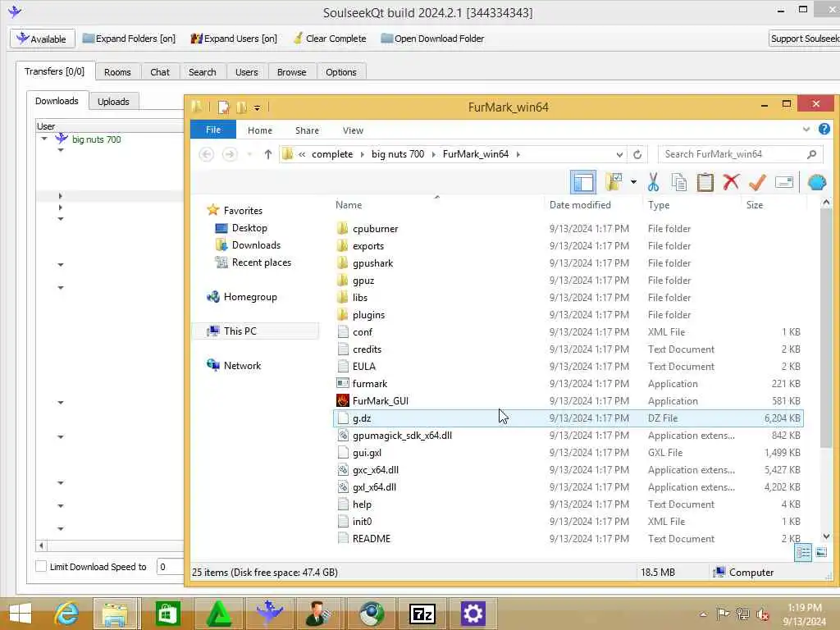This screenshot has width=840, height=630.
Task: Open the View ribbon tab
Action: (x=353, y=130)
